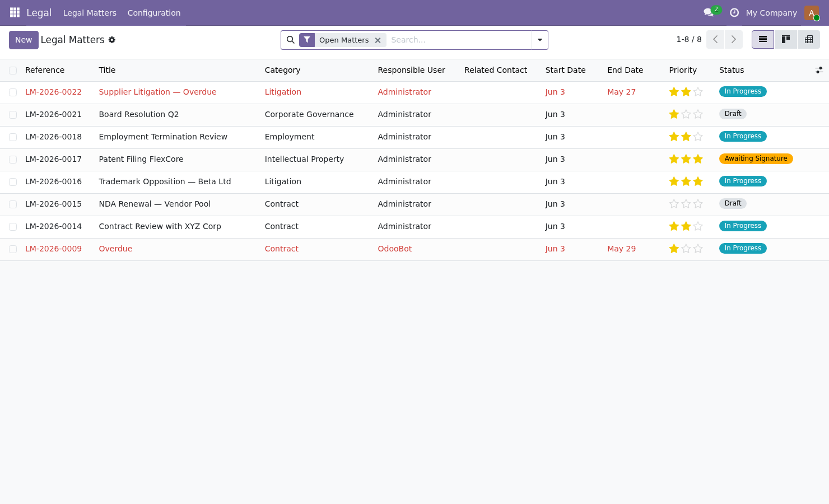Select the LM-2026-0016 row checkbox
829x504 pixels.
pyautogui.click(x=13, y=182)
